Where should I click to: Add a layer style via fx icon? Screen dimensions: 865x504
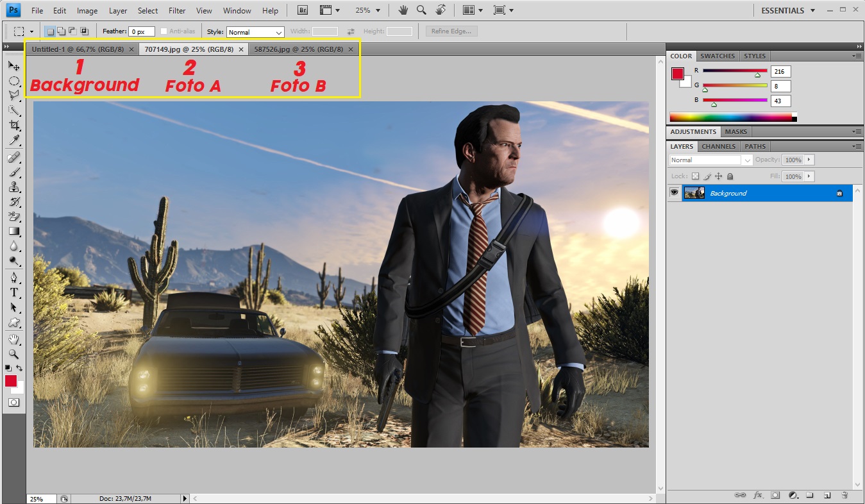758,495
